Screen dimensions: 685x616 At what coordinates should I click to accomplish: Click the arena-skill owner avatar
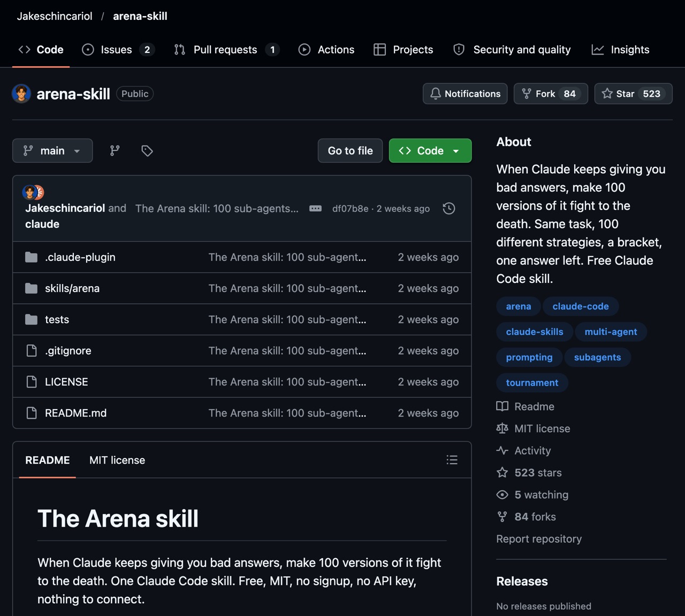coord(21,94)
